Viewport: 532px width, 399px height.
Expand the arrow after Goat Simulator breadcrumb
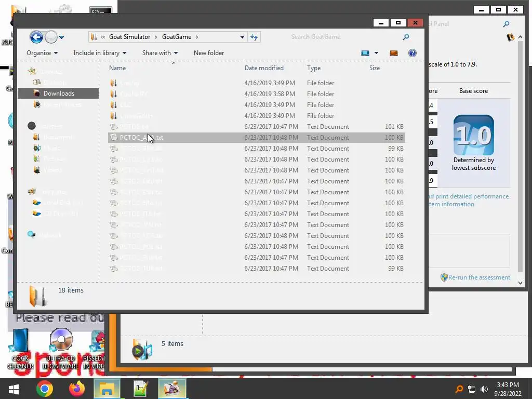click(156, 37)
